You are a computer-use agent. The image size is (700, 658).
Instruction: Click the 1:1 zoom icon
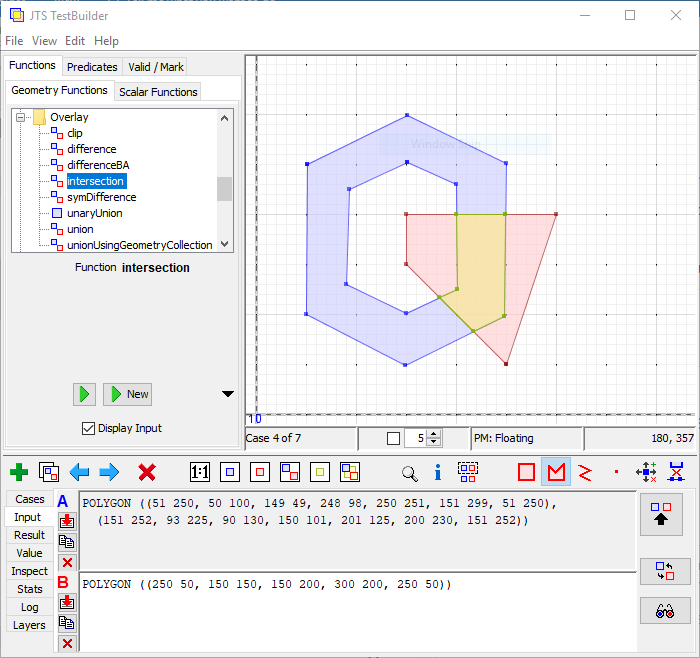(200, 472)
